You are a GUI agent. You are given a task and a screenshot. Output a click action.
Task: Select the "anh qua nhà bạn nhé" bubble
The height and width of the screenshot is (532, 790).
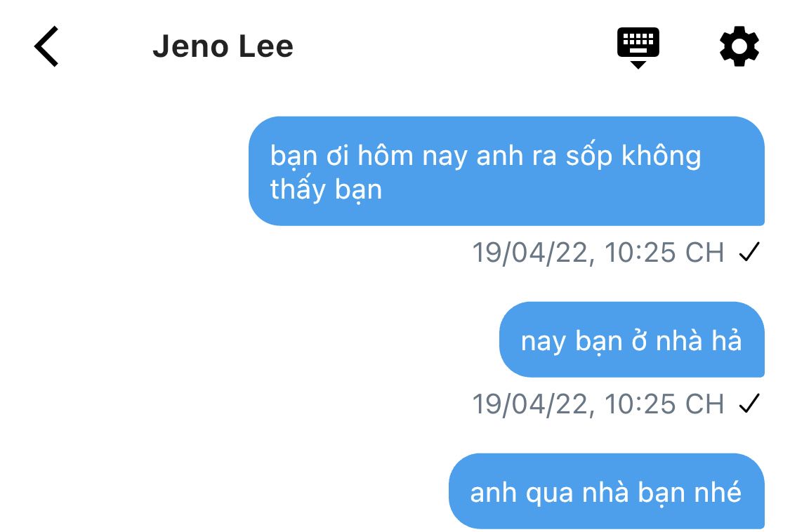pyautogui.click(x=607, y=491)
